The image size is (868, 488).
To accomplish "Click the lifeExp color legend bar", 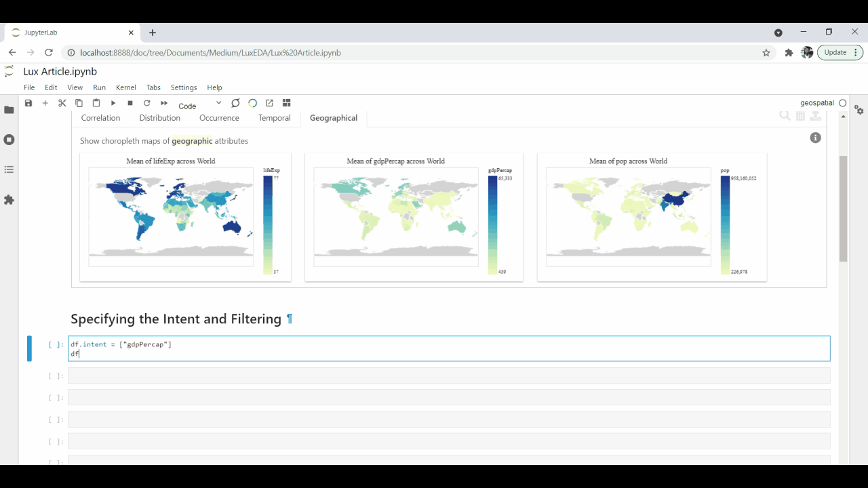I will click(268, 225).
